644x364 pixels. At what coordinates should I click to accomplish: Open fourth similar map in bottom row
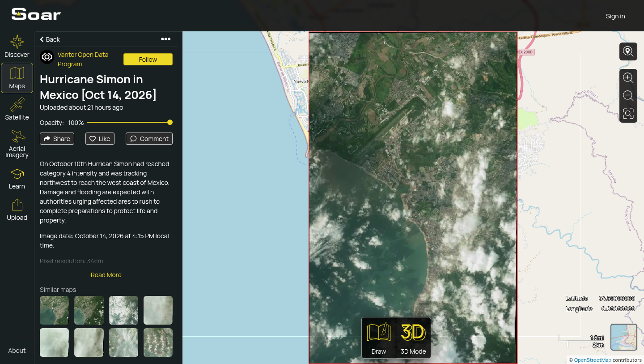(158, 343)
